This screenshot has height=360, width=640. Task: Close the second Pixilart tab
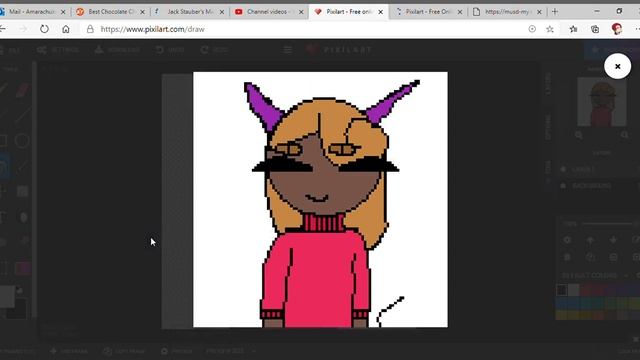460,12
